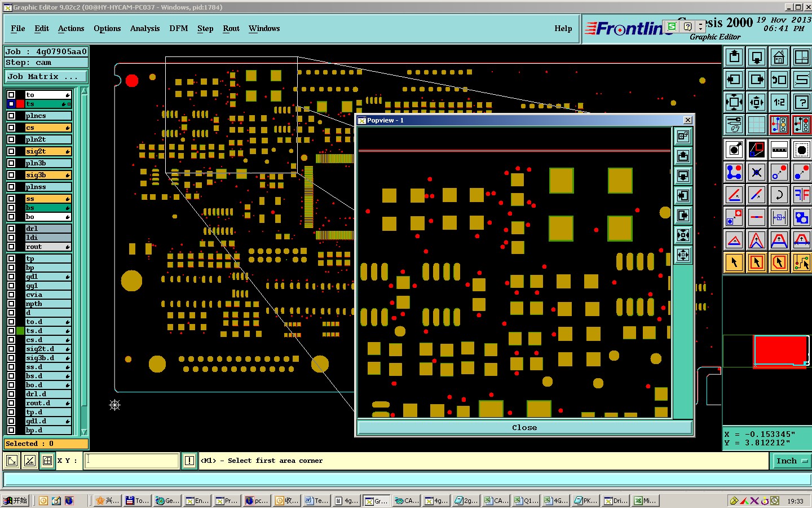812x508 pixels.
Task: Click Popview zoom-in arrows icon
Action: pyautogui.click(x=683, y=235)
